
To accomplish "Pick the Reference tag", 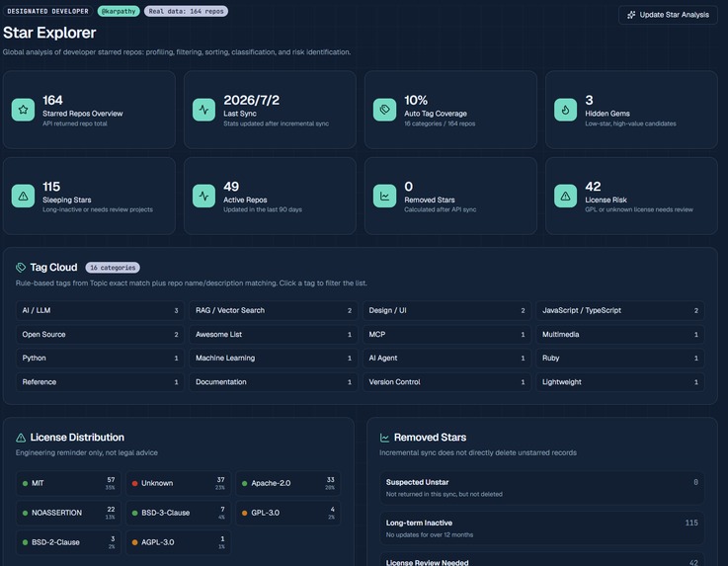I will [x=100, y=382].
